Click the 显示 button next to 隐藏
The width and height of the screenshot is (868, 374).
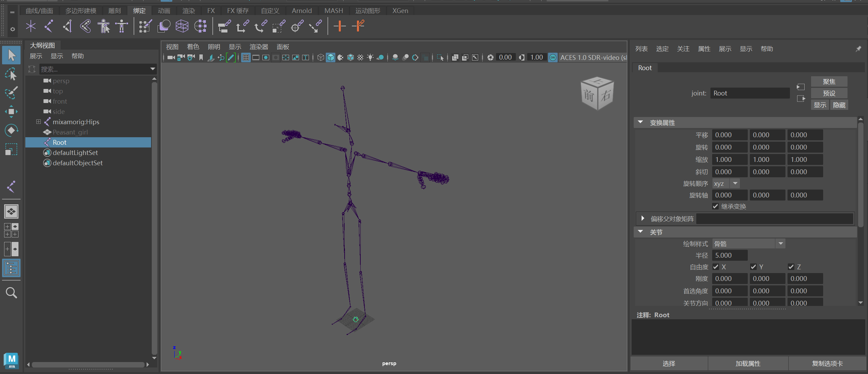820,105
